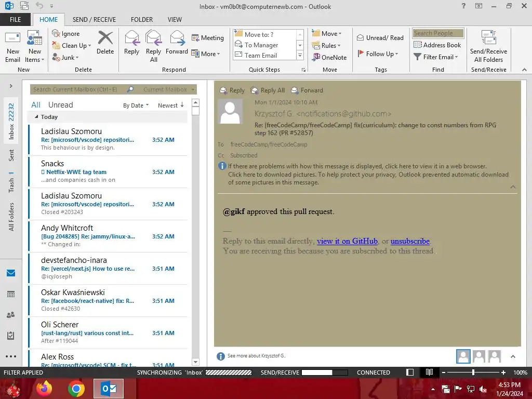Expand the Quick Steps gallery
This screenshot has width=532, height=399.
click(x=300, y=55)
